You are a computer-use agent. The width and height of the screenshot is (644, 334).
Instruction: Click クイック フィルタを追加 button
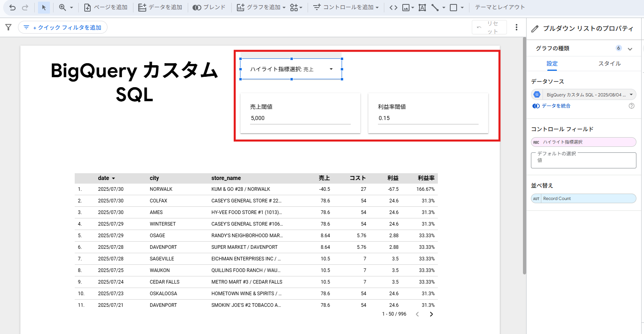tap(63, 27)
